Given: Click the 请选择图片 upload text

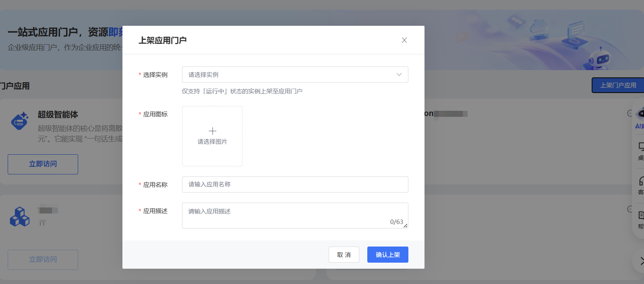Looking at the screenshot, I should coord(212,142).
